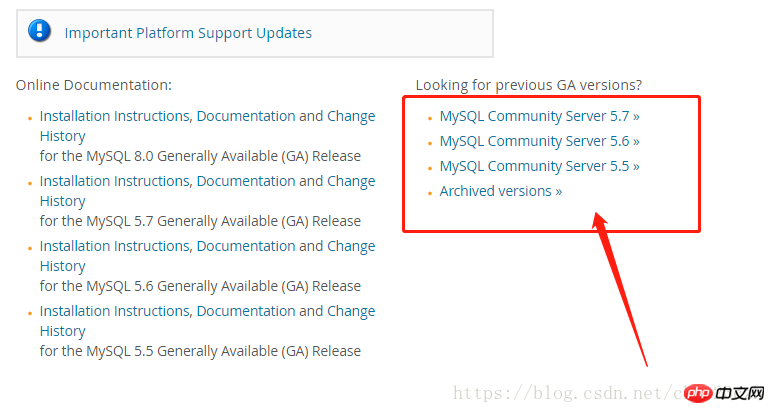
Task: Open Installation Instructions link for MySQL 8.0
Action: (x=207, y=116)
